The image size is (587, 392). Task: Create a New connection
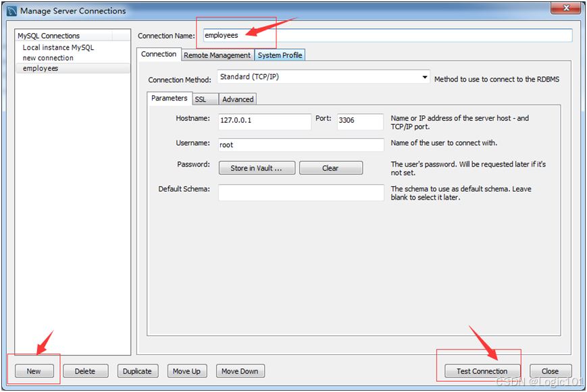[34, 371]
